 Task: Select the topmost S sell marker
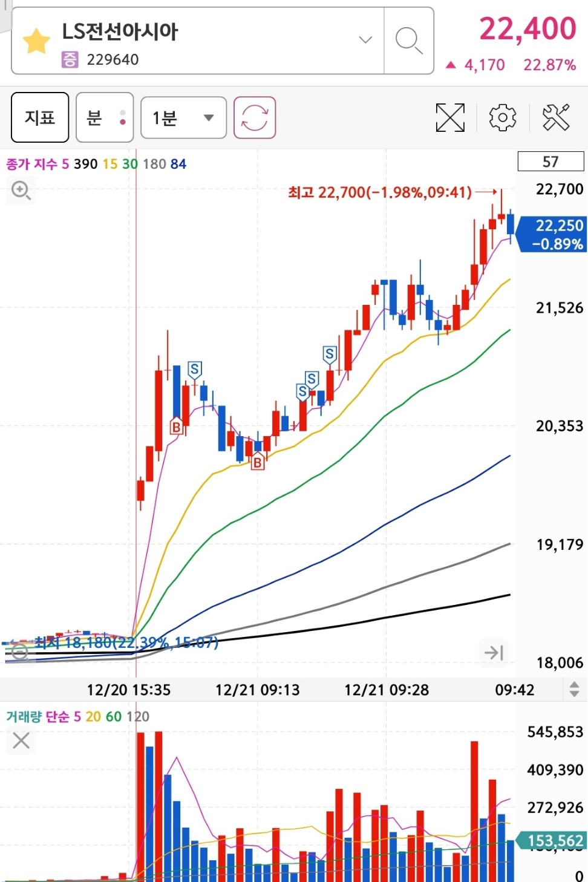coord(329,354)
